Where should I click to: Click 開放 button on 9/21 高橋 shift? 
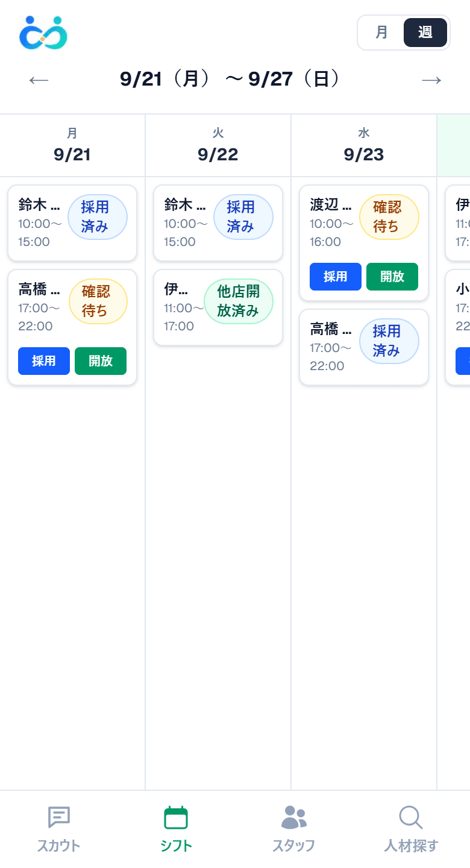point(101,361)
